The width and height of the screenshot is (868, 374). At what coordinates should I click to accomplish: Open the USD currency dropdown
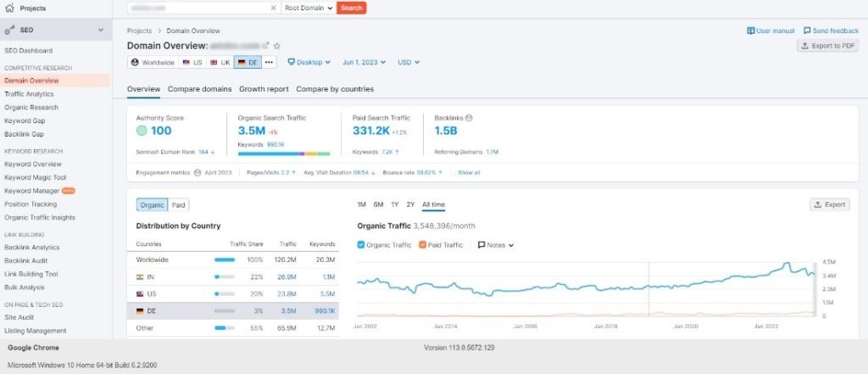[409, 63]
